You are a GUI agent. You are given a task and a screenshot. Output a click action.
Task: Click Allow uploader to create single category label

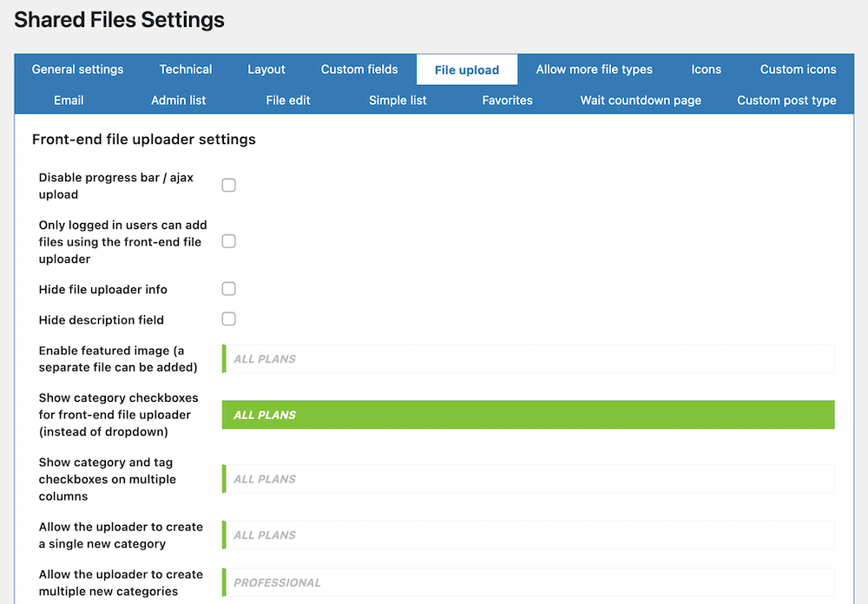coord(121,535)
